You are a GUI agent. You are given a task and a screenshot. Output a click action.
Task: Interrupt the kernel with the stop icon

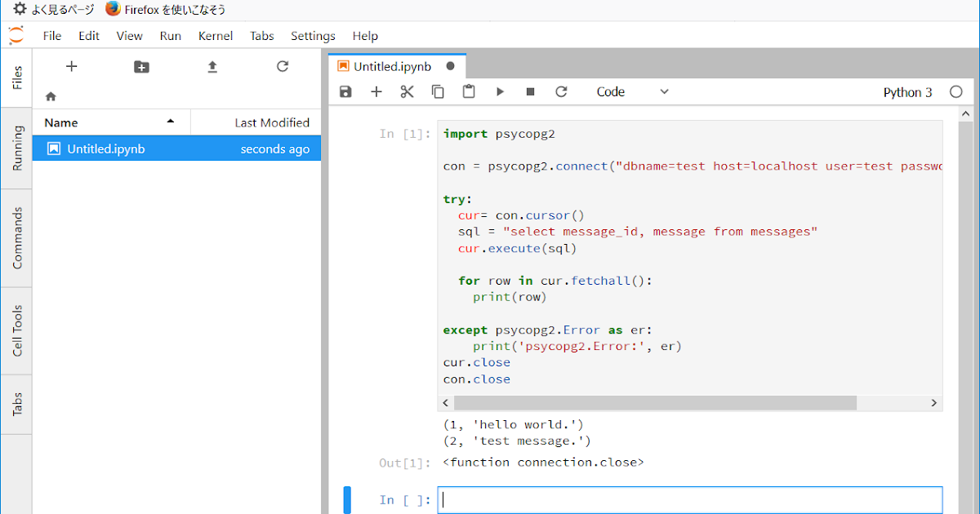529,91
